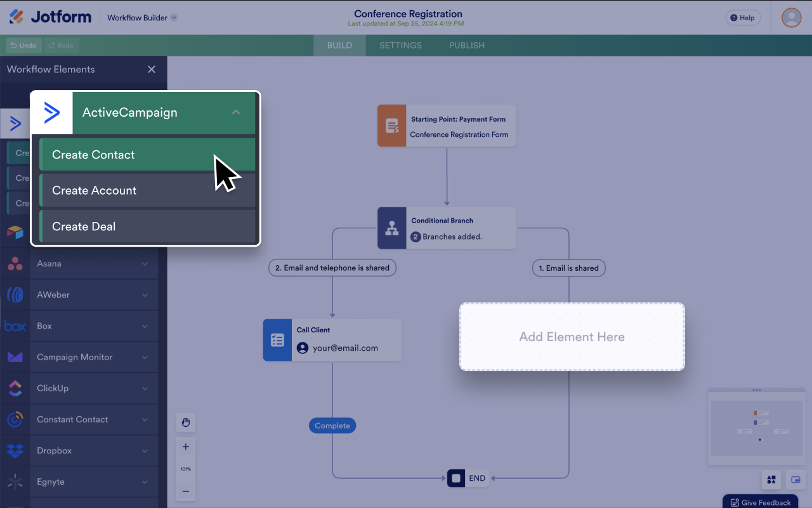
Task: Click the Airtable logo icon
Action: click(x=15, y=232)
